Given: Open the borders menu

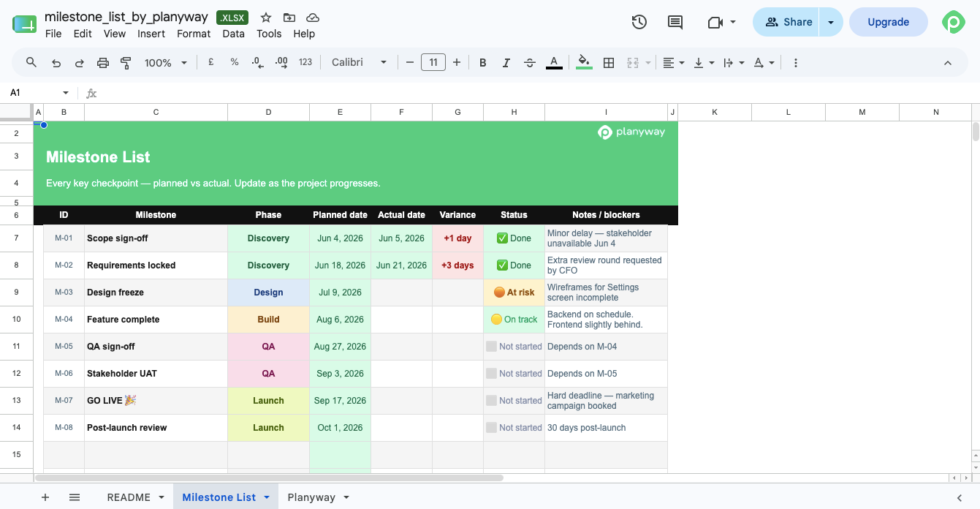Looking at the screenshot, I should [x=609, y=63].
